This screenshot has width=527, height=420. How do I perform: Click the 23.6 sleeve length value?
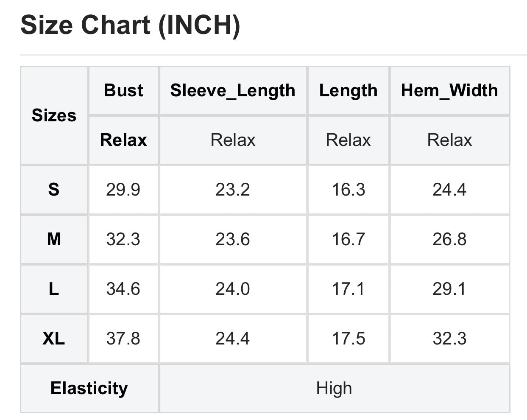[x=233, y=239]
